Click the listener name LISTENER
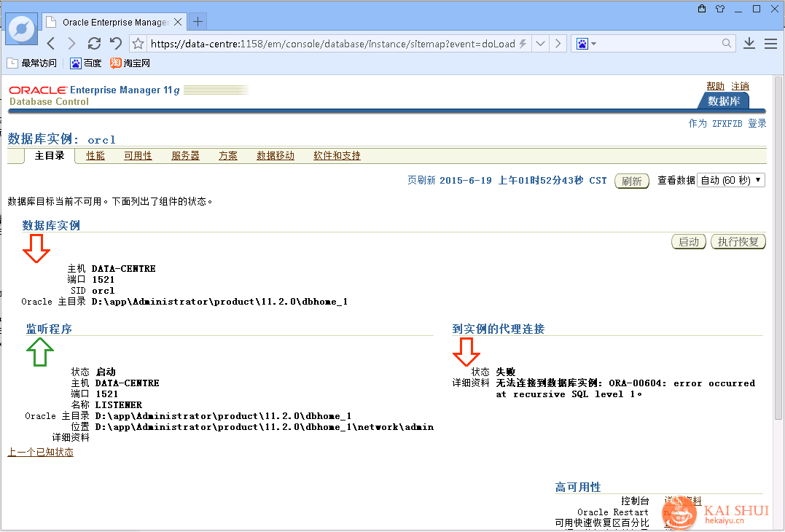The height and width of the screenshot is (532, 785). 119,405
